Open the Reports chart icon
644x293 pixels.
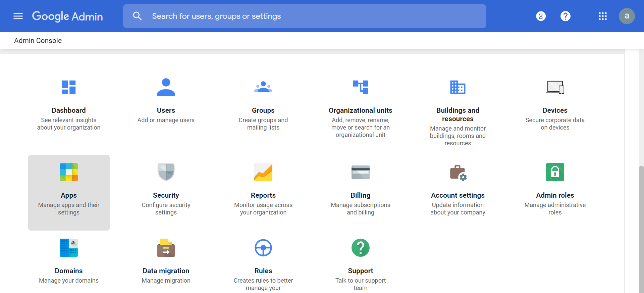(x=263, y=172)
